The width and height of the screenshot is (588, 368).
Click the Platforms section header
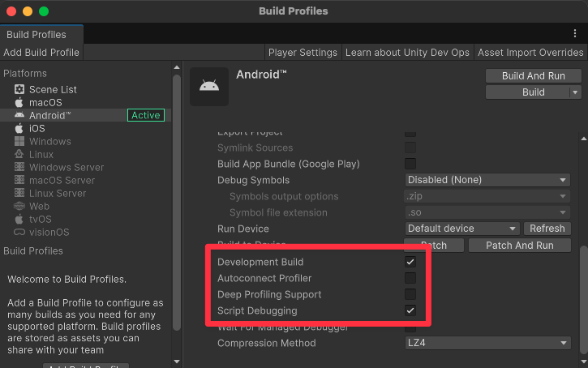[x=25, y=73]
